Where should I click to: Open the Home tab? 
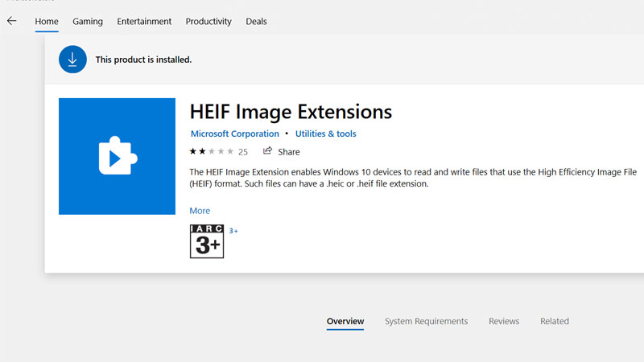coord(47,22)
